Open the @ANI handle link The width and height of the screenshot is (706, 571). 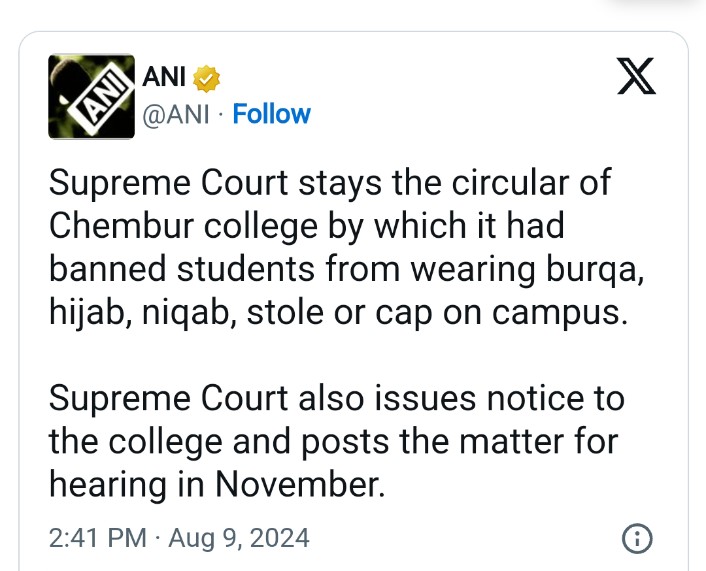(176, 114)
